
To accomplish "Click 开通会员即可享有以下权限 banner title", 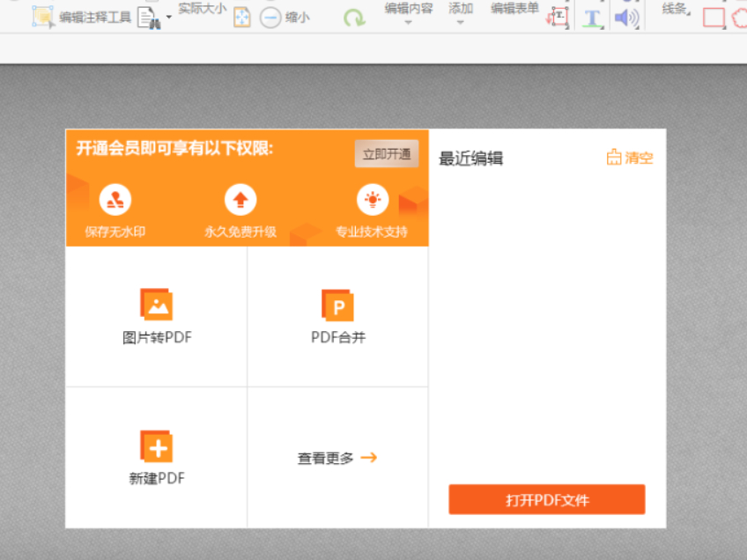I will point(174,149).
